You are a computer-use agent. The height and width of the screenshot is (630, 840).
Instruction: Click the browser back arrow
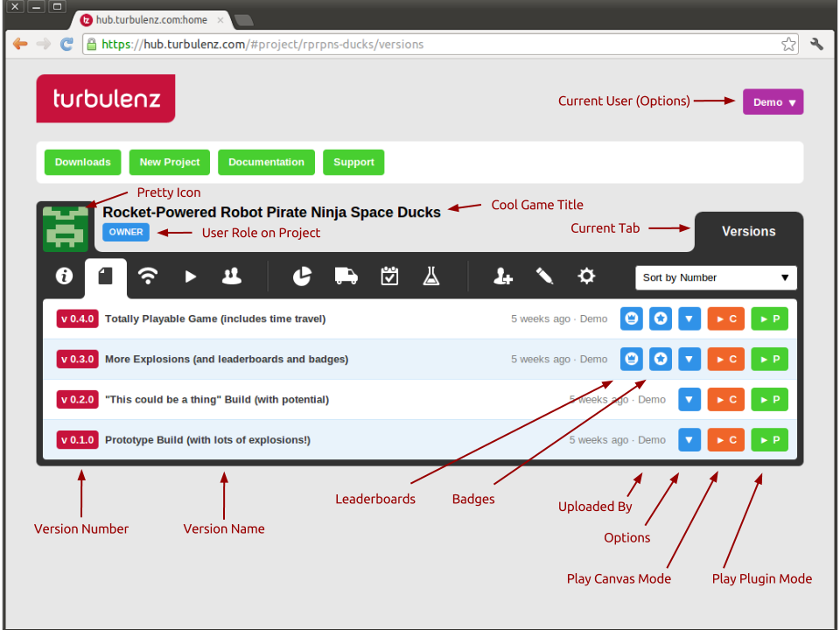(x=20, y=44)
